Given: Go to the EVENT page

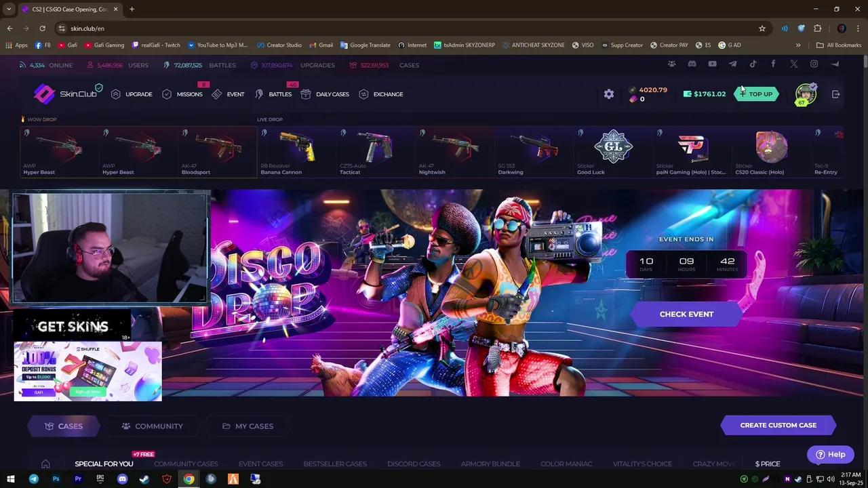Looking at the screenshot, I should [x=228, y=94].
